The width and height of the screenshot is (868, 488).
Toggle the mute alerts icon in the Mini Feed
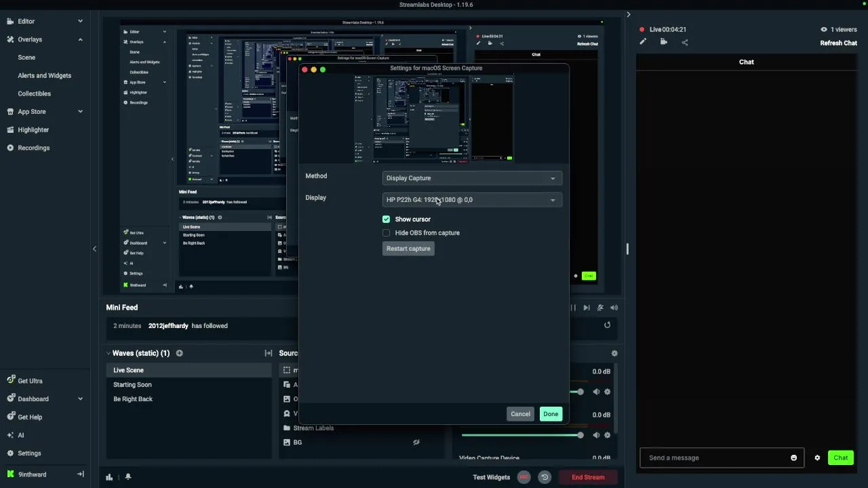[x=600, y=308]
